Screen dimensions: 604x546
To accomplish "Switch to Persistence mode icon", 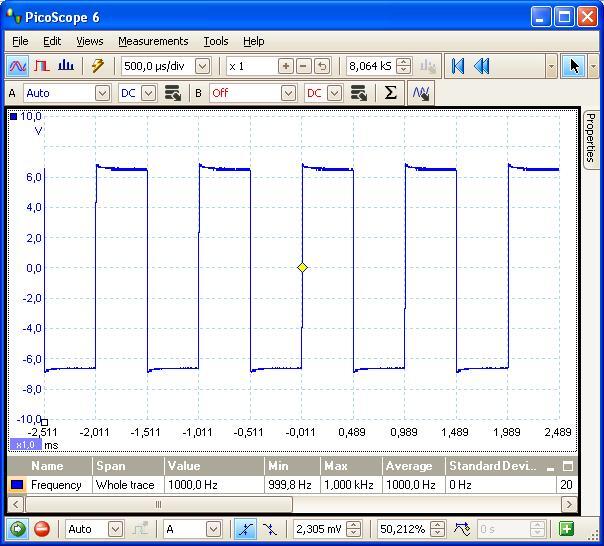I will (42, 66).
